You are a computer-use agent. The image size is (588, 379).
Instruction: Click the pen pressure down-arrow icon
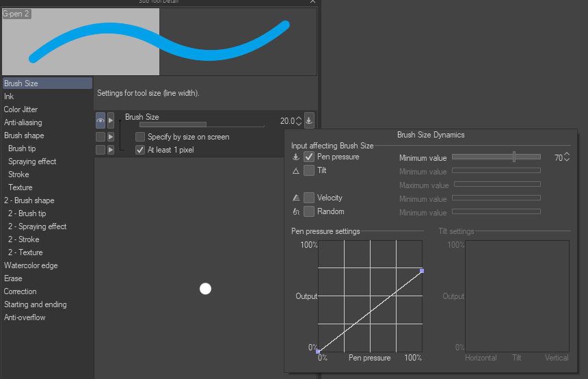pos(296,157)
